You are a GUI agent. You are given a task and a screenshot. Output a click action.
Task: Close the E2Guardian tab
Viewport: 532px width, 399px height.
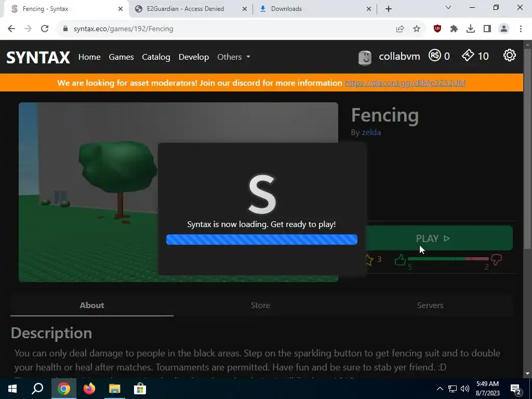pos(245,9)
